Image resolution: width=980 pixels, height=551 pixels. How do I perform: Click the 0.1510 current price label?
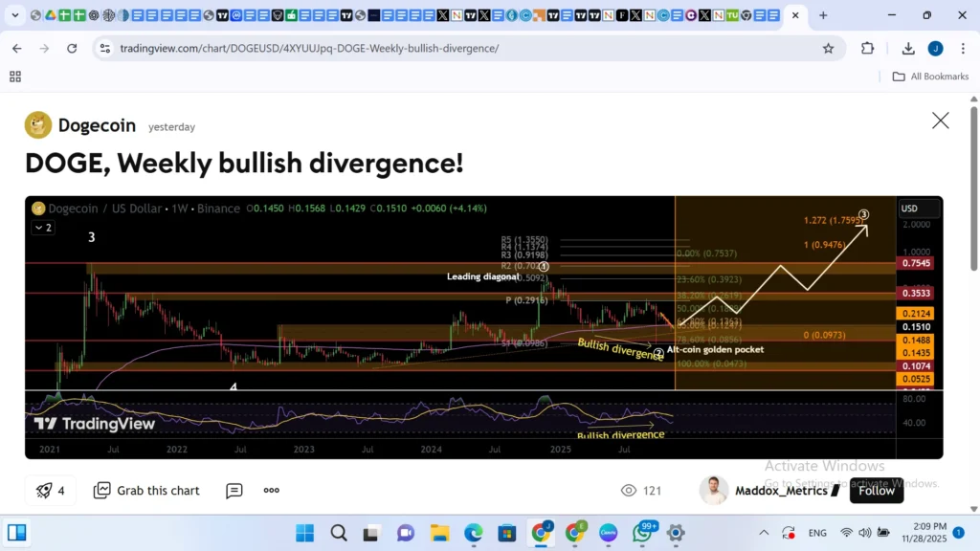[916, 327]
